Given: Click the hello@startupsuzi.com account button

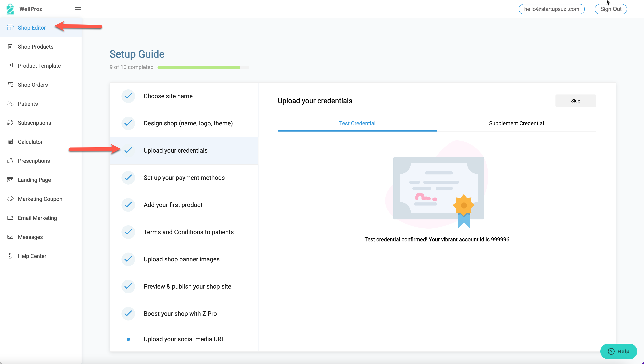Looking at the screenshot, I should (552, 9).
